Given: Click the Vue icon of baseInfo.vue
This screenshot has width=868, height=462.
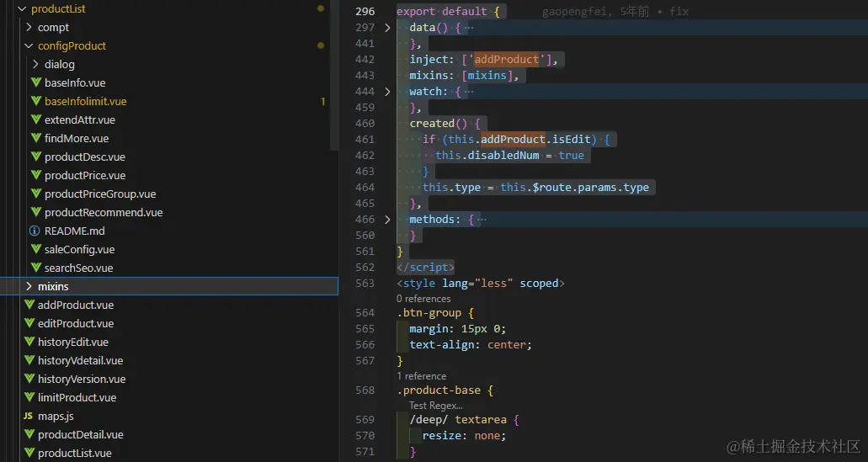Looking at the screenshot, I should [36, 82].
